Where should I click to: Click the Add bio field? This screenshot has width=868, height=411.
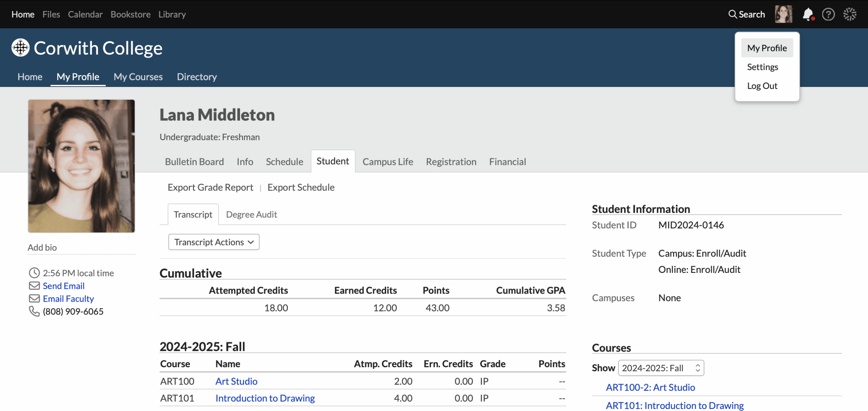(42, 247)
